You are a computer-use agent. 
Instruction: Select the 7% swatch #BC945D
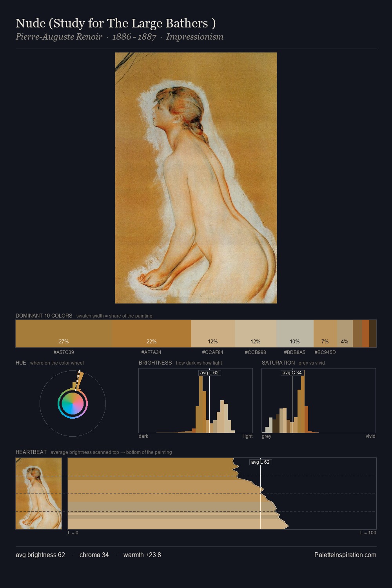[x=325, y=334]
